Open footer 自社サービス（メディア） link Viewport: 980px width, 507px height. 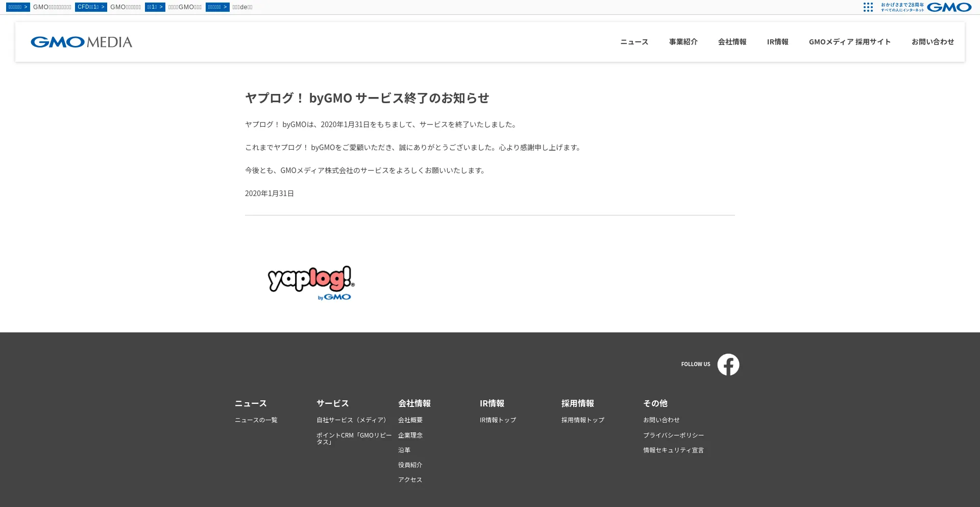(x=352, y=420)
